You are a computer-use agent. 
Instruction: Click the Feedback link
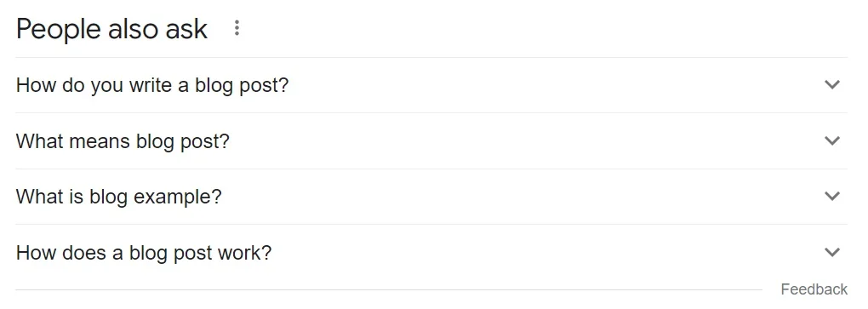814,289
